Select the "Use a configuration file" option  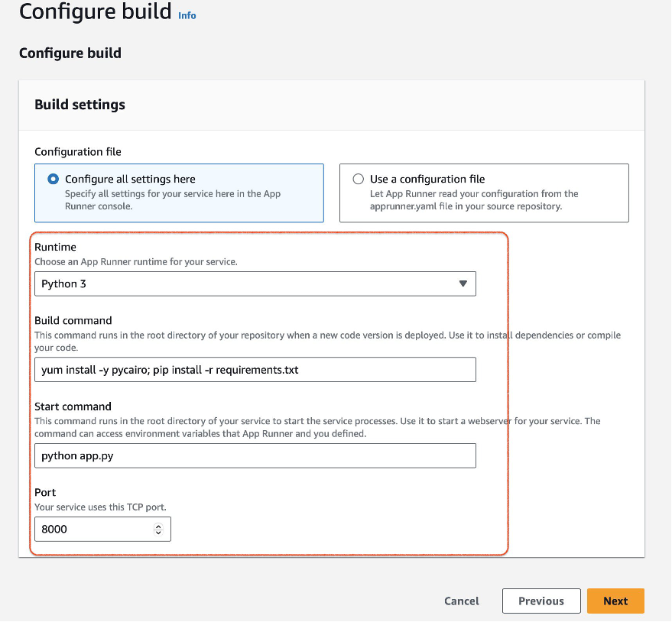click(358, 179)
